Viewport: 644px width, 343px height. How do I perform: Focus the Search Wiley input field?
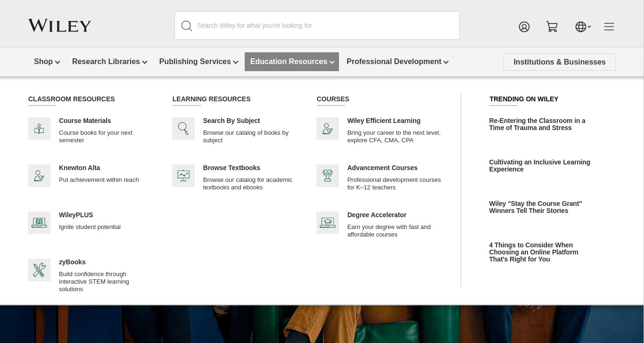[x=317, y=25]
